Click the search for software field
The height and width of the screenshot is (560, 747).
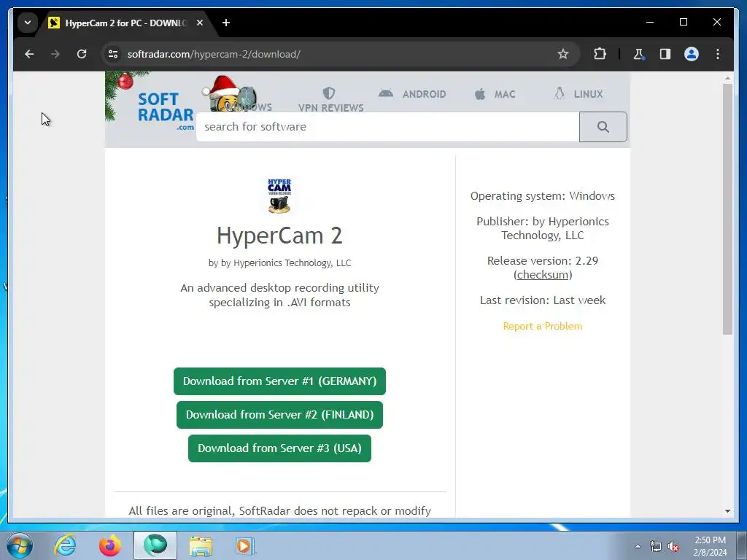coord(387,127)
